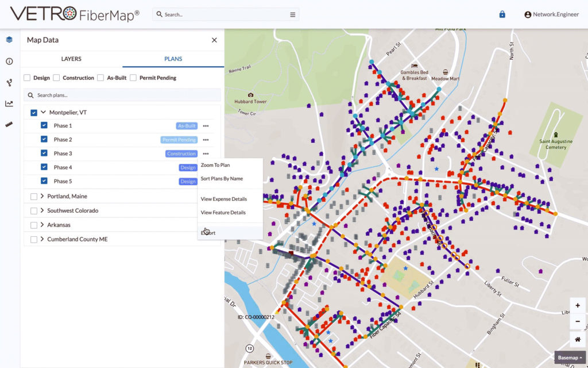Open the analytics chart sidebar icon
Image resolution: width=588 pixels, height=368 pixels.
pos(9,103)
